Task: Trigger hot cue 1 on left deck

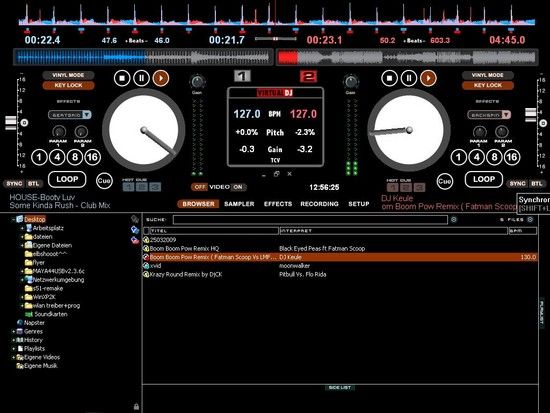Action: [x=128, y=187]
